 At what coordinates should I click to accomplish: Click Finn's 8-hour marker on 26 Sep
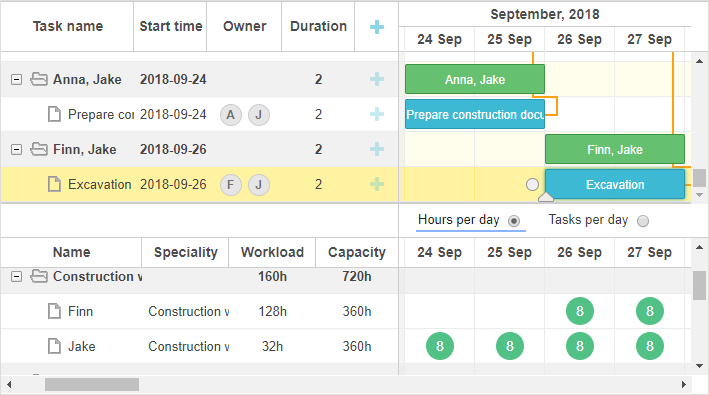tap(580, 311)
